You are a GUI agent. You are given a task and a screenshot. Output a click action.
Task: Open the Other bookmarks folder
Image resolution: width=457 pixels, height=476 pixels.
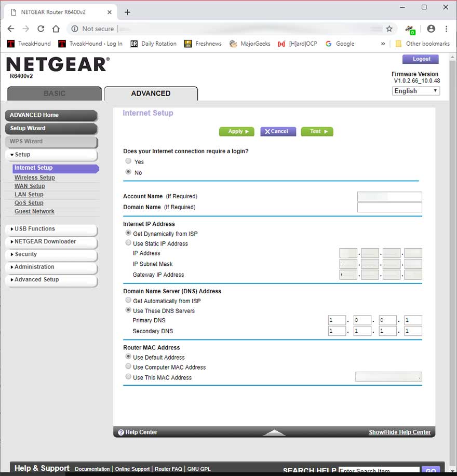422,44
